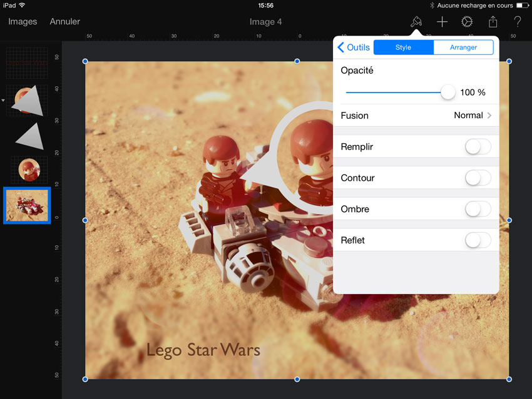
Task: Open the settings gear icon
Action: pyautogui.click(x=467, y=22)
